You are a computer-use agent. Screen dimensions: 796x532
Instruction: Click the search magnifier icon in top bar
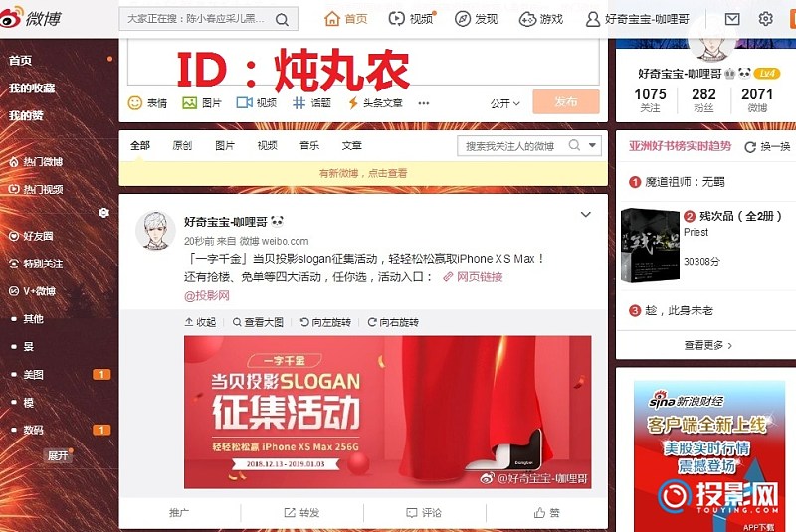click(x=283, y=19)
